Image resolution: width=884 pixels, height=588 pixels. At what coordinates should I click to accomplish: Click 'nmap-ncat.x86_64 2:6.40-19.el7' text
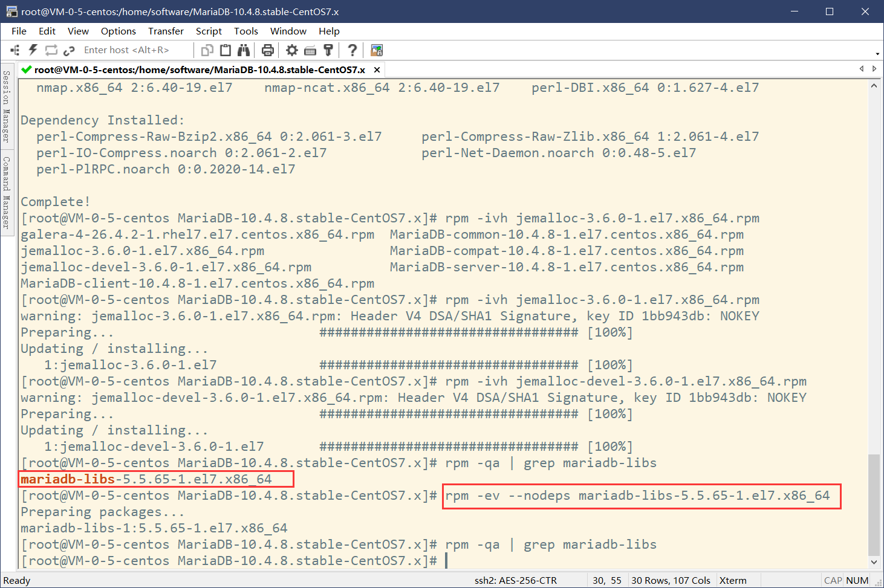(x=382, y=88)
